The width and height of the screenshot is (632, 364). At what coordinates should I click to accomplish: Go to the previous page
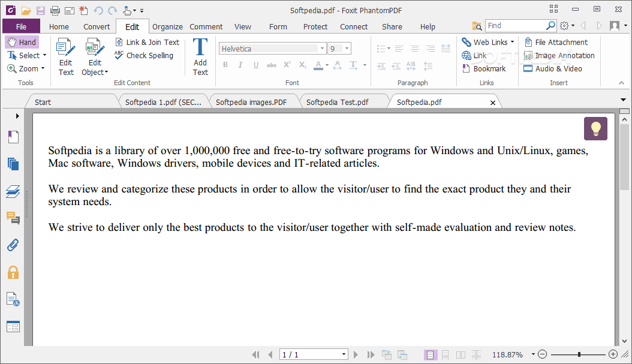tap(270, 355)
